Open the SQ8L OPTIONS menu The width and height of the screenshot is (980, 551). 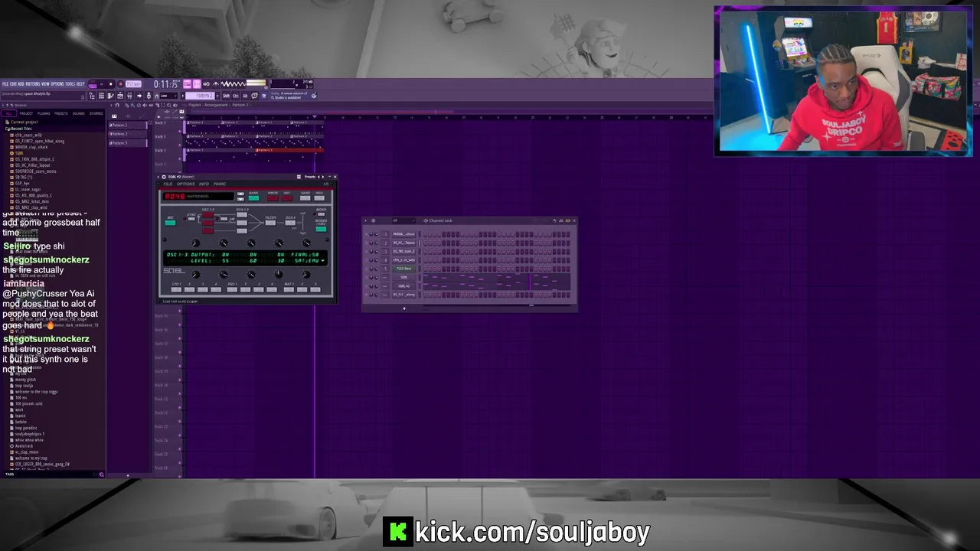[x=186, y=184]
